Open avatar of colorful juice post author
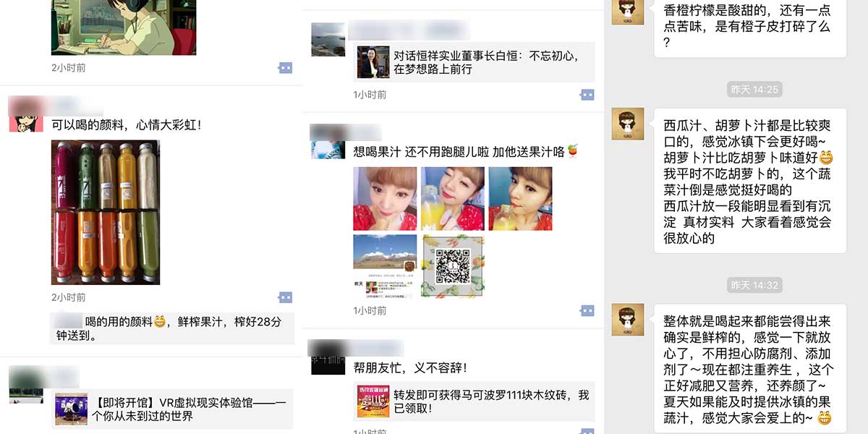Viewport: 868px width, 434px height. tap(25, 114)
